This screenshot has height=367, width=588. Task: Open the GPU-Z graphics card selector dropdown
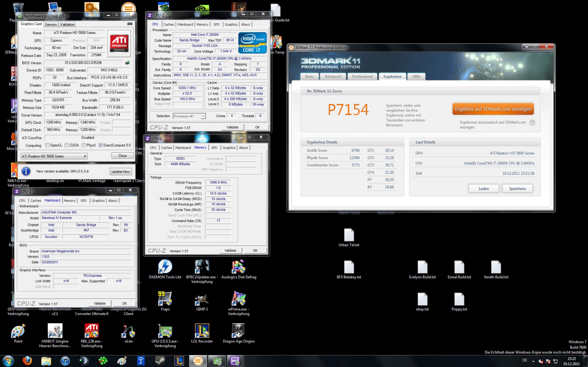(x=54, y=156)
